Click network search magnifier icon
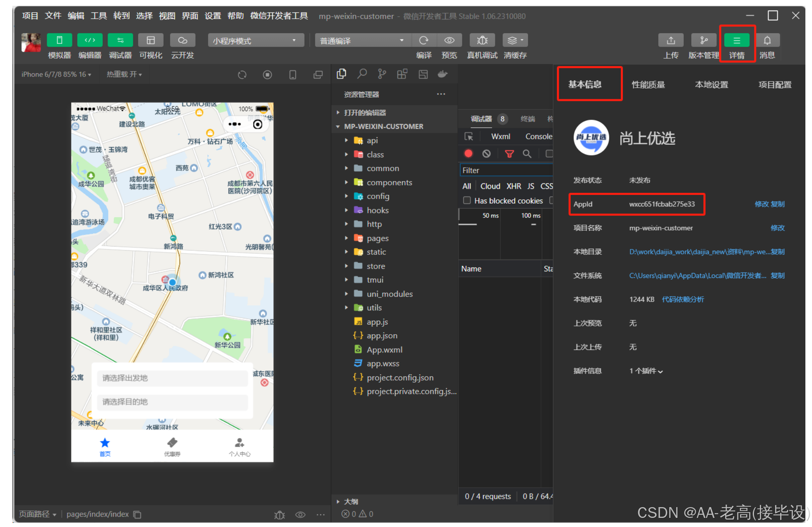 527,153
